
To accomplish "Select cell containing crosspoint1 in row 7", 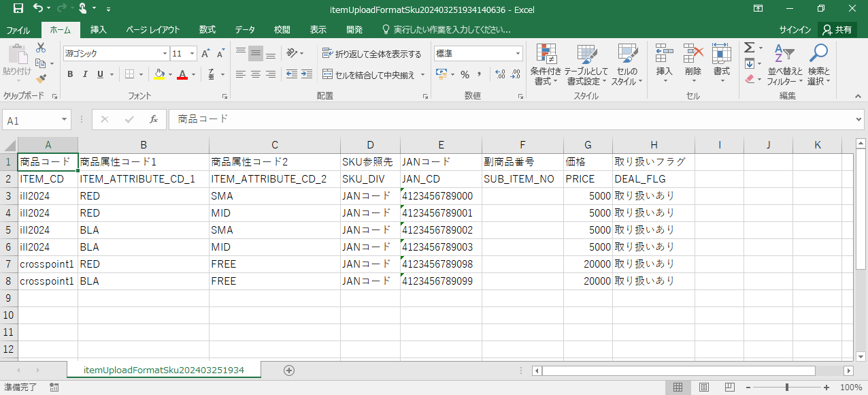I will 48,264.
